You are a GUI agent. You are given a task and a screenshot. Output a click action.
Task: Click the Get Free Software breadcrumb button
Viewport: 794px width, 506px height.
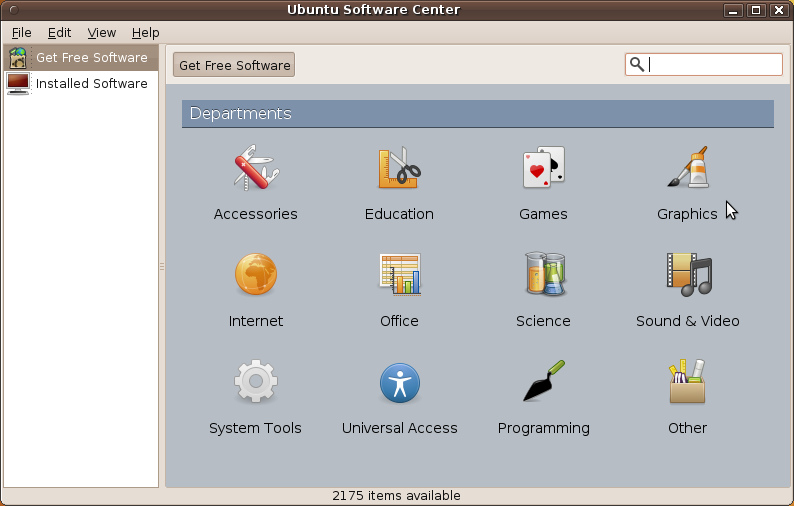234,65
